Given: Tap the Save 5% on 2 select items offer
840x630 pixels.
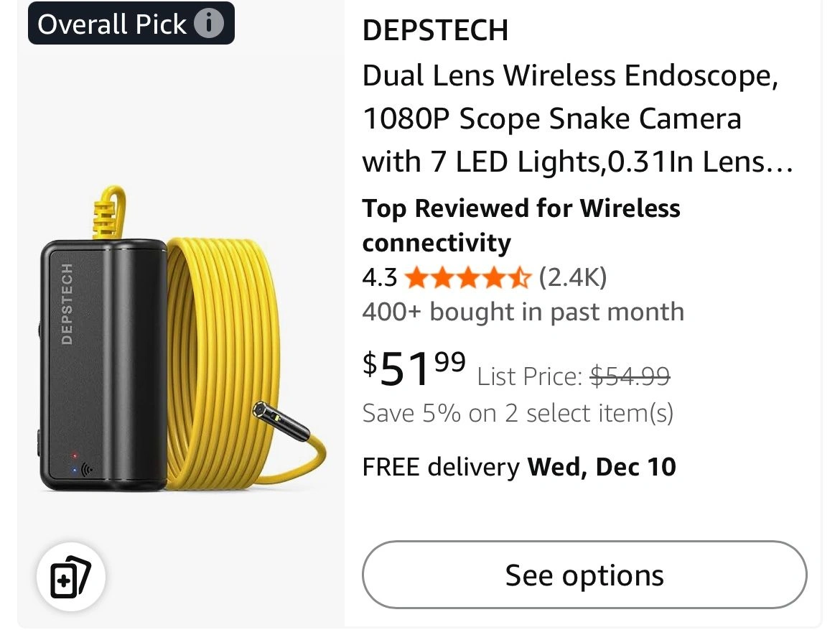Looking at the screenshot, I should 518,413.
